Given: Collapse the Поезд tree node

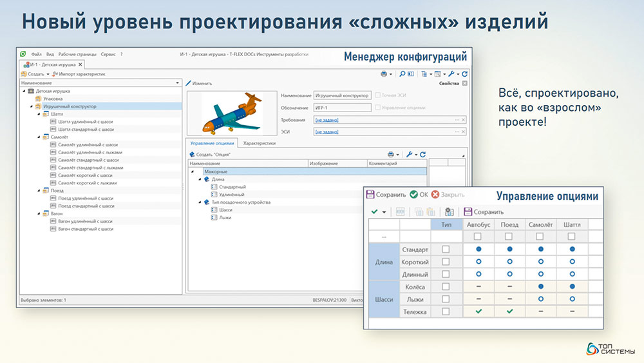Looking at the screenshot, I should (39, 190).
